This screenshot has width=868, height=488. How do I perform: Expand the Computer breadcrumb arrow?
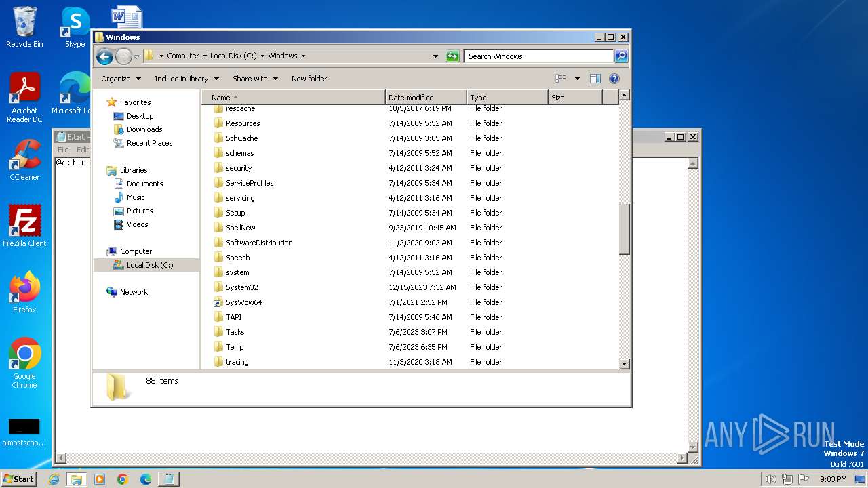(x=203, y=56)
